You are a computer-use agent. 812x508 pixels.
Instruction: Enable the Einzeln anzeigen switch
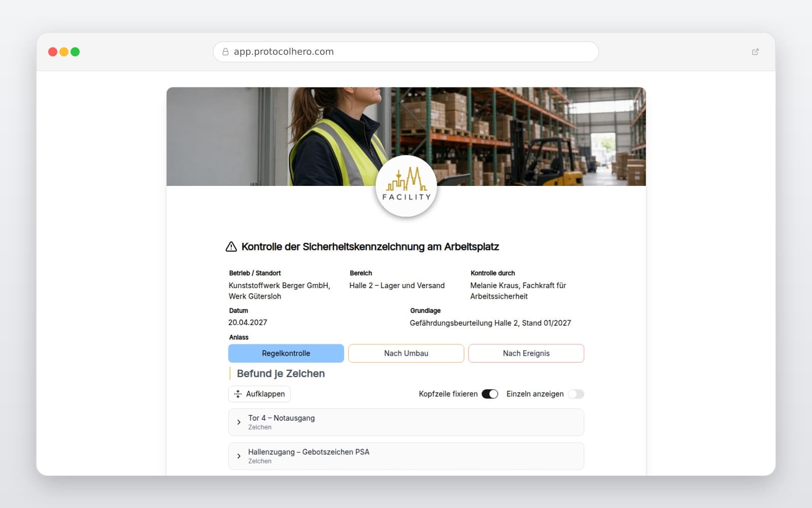[576, 394]
